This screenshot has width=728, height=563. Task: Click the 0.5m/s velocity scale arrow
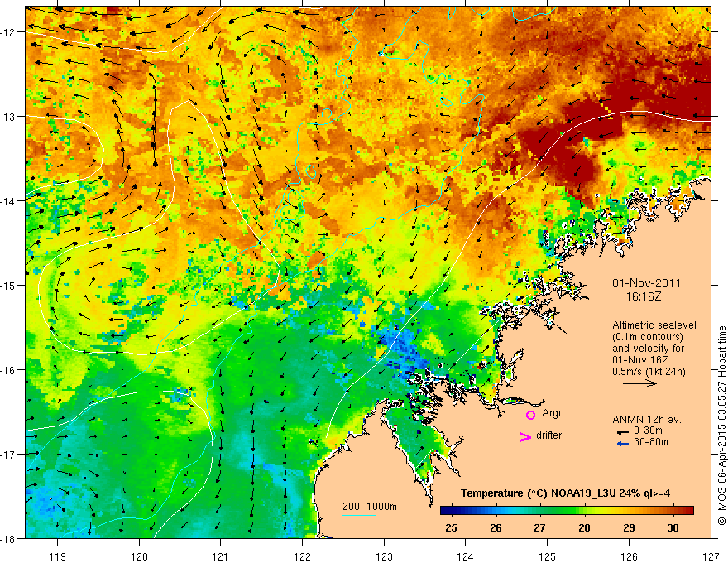(x=639, y=383)
